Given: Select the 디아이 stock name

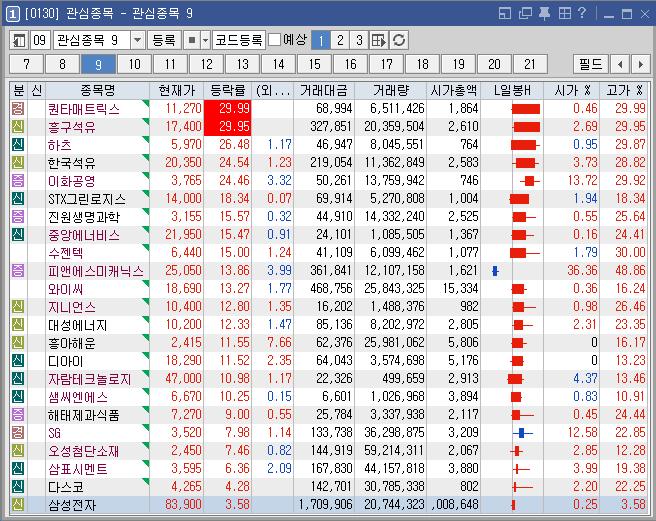Looking at the screenshot, I should [66, 361].
